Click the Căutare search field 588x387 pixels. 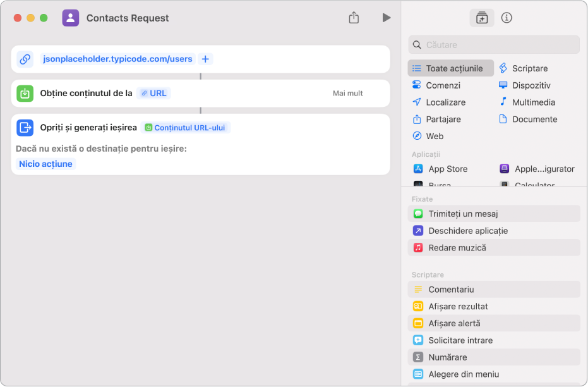494,45
